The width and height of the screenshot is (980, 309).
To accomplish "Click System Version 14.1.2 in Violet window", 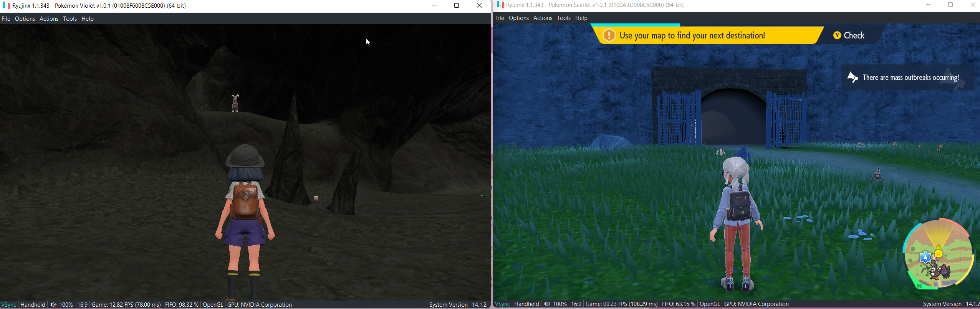I will point(458,305).
